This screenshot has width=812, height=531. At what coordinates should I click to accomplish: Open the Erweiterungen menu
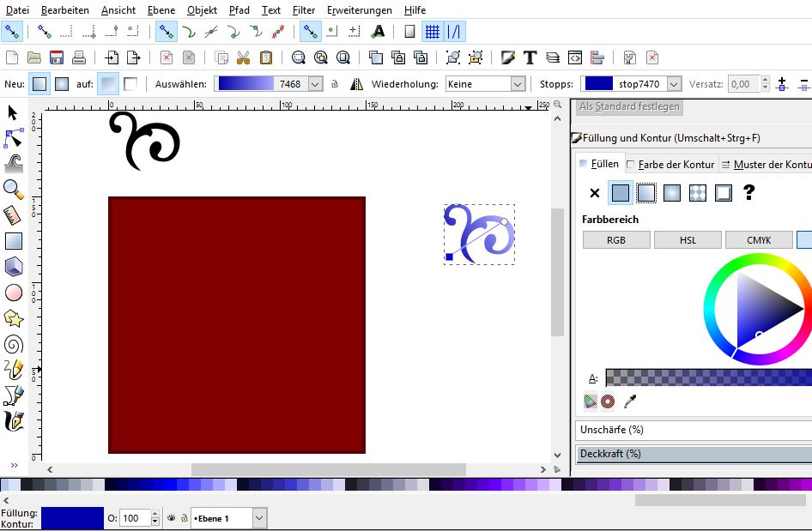359,10
